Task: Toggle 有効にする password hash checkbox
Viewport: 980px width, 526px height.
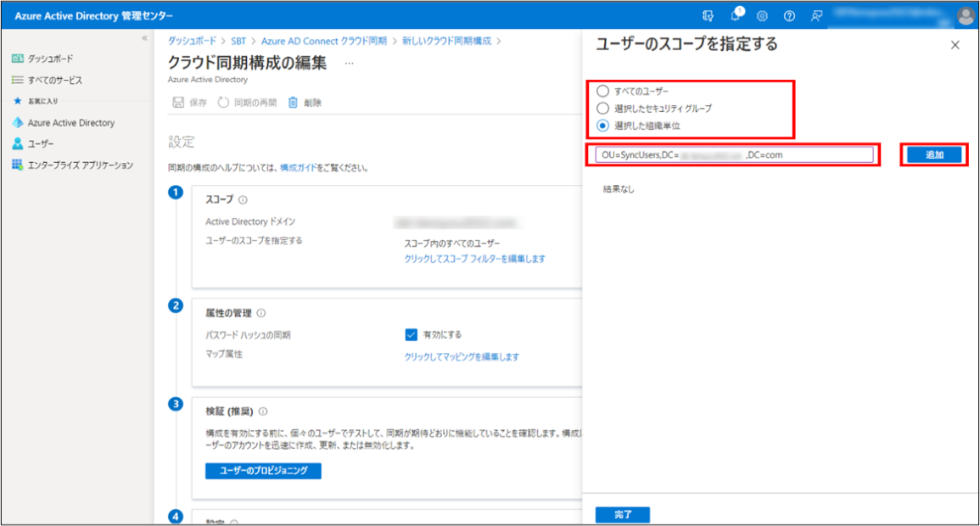Action: point(411,335)
